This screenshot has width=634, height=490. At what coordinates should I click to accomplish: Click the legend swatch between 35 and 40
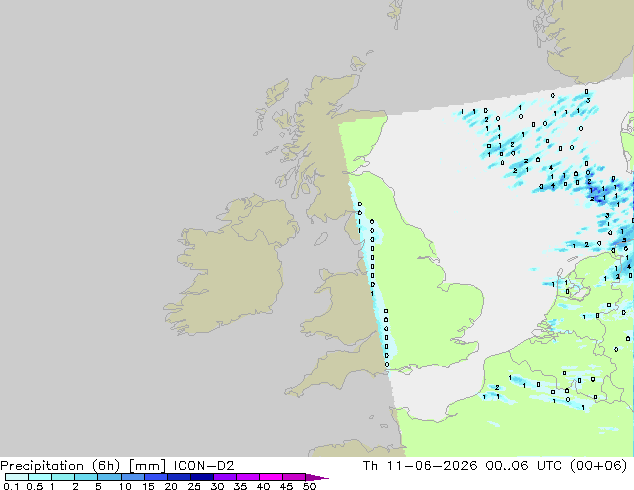click(248, 477)
